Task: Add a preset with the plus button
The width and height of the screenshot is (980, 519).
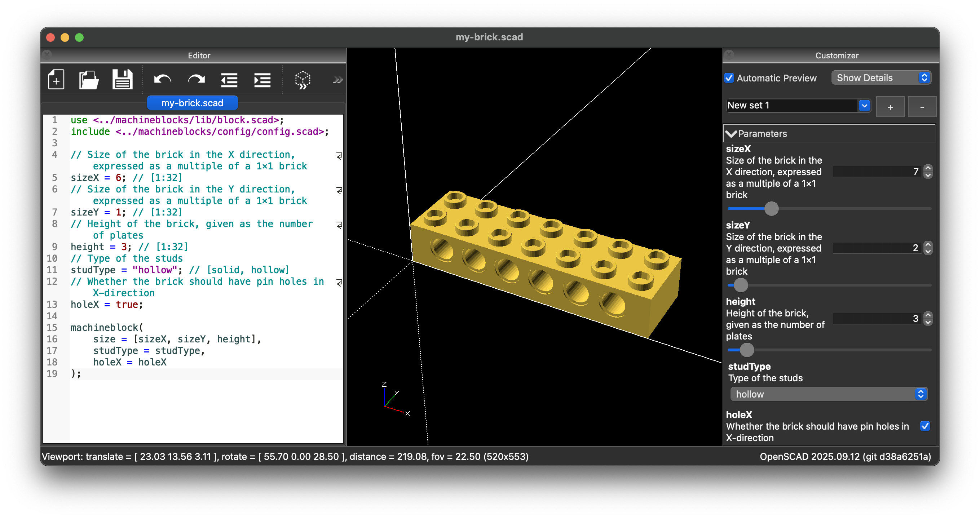Action: tap(890, 107)
